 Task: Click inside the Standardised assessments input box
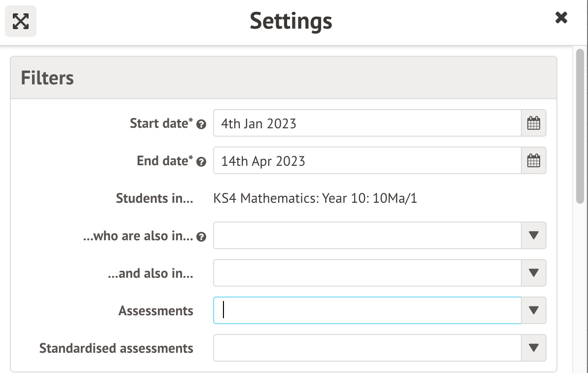[x=367, y=348]
